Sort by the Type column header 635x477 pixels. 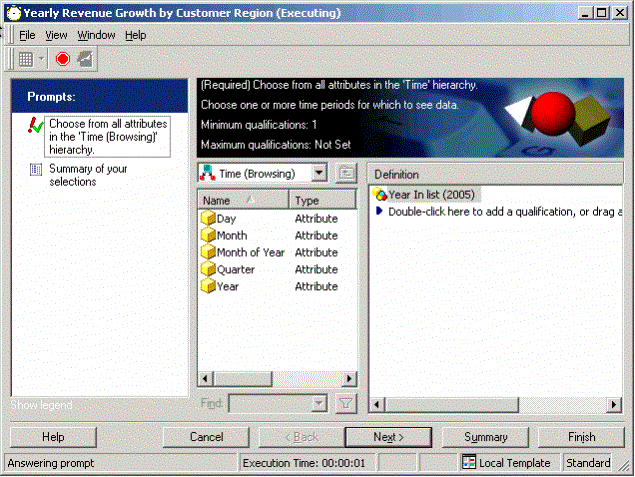[322, 200]
